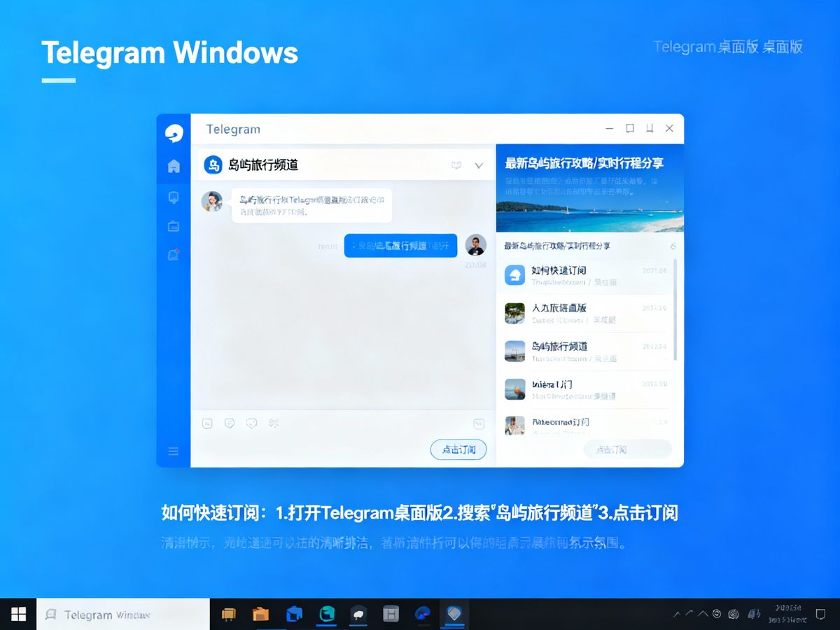Click the emoji icon in the message toolbar
This screenshot has width=840, height=630.
(x=207, y=423)
